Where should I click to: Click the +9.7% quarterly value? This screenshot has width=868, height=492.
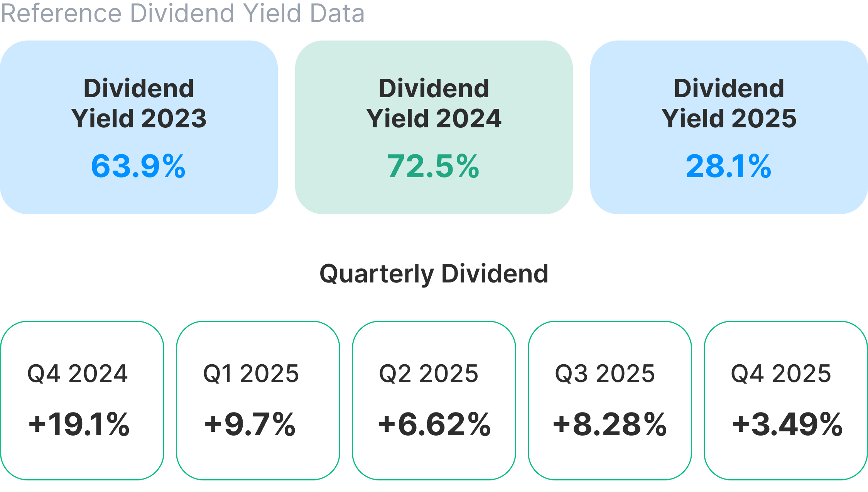(x=250, y=424)
